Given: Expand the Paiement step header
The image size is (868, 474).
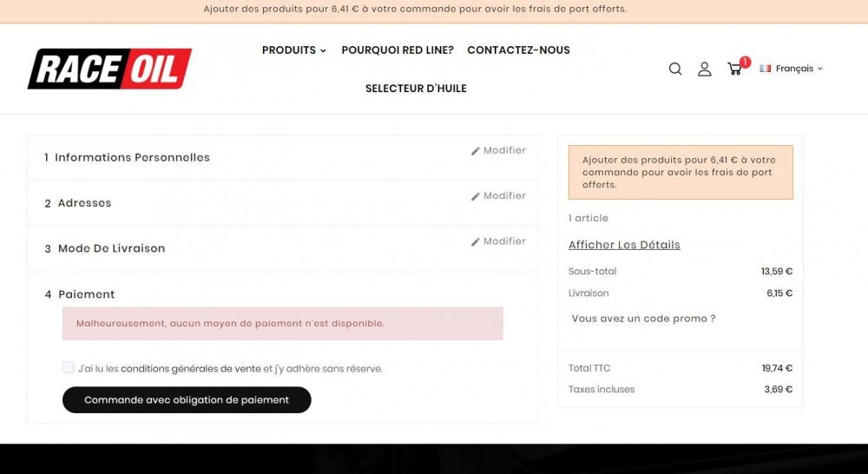Looking at the screenshot, I should click(86, 294).
